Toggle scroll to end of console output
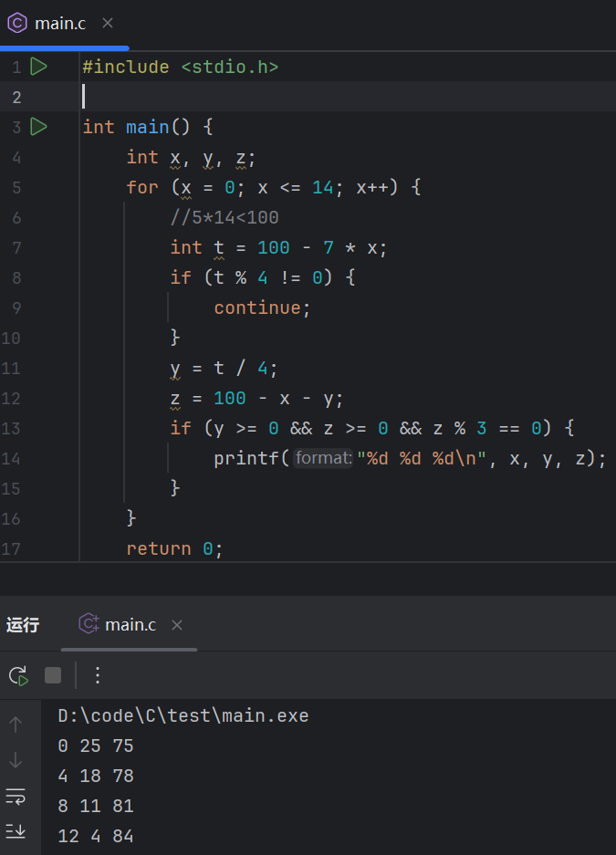This screenshot has width=616, height=855. coord(16,830)
